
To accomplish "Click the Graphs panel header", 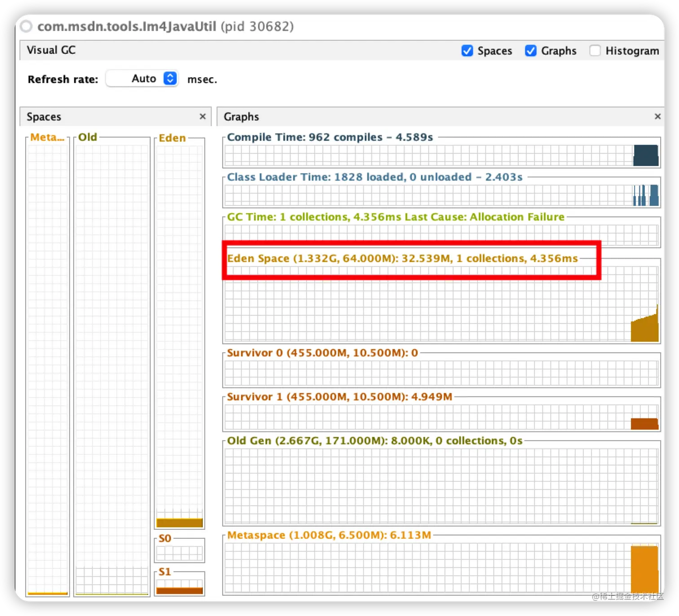I will click(441, 117).
